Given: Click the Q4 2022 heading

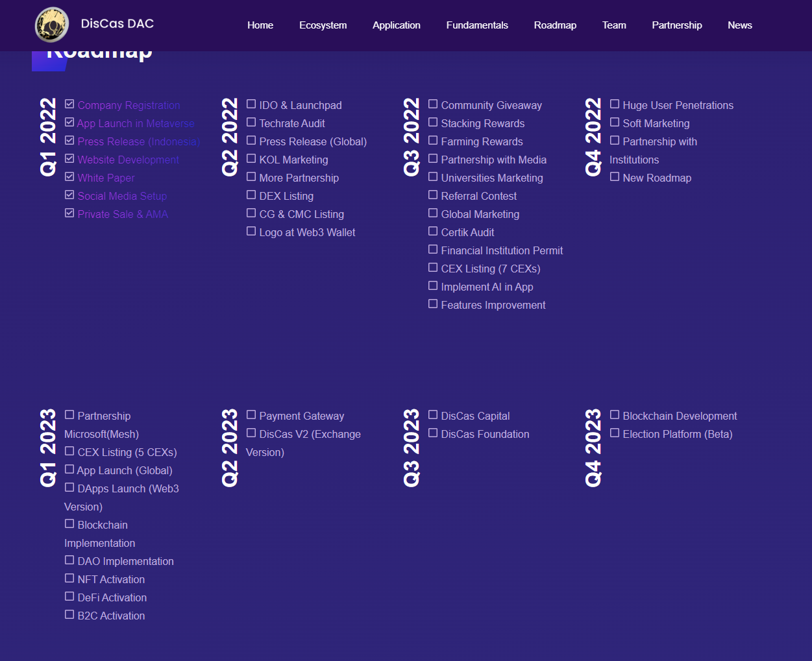Looking at the screenshot, I should (593, 137).
